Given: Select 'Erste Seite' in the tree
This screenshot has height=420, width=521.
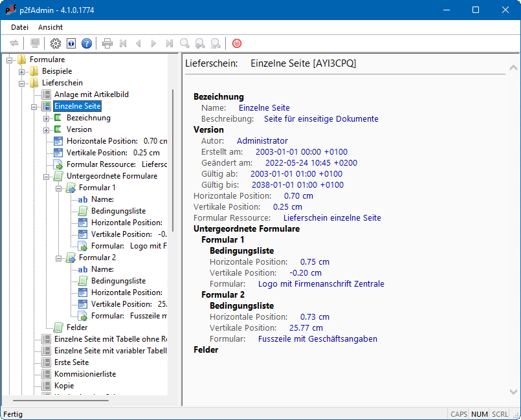Looking at the screenshot, I should 71,362.
